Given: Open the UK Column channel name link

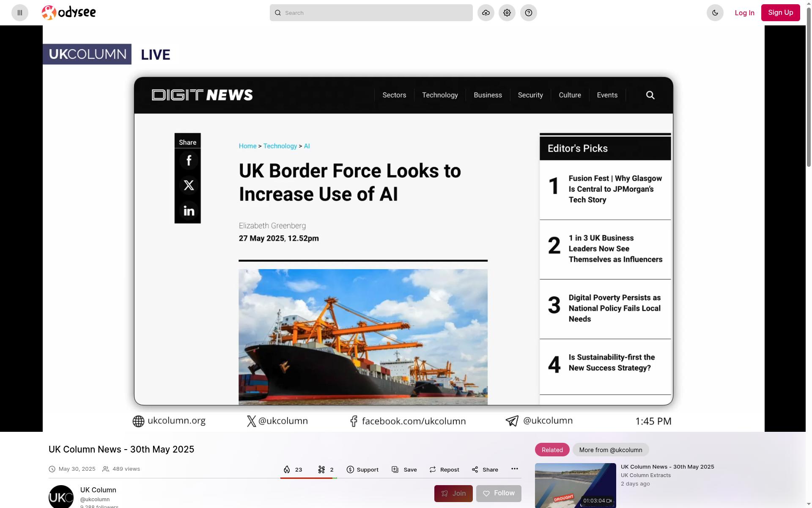Looking at the screenshot, I should 98,490.
